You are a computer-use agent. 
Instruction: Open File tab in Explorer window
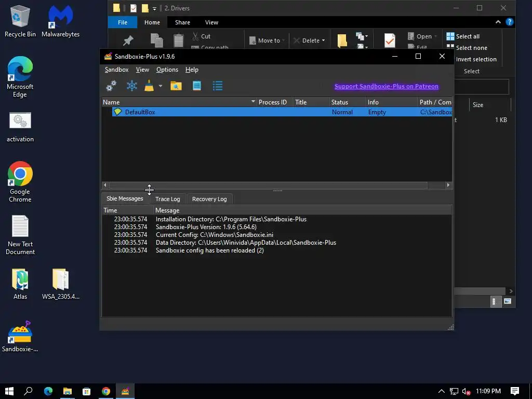[x=123, y=22]
